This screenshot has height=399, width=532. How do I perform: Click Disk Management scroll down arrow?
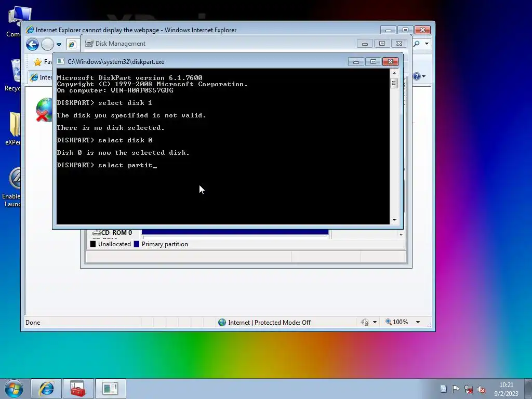coord(401,234)
